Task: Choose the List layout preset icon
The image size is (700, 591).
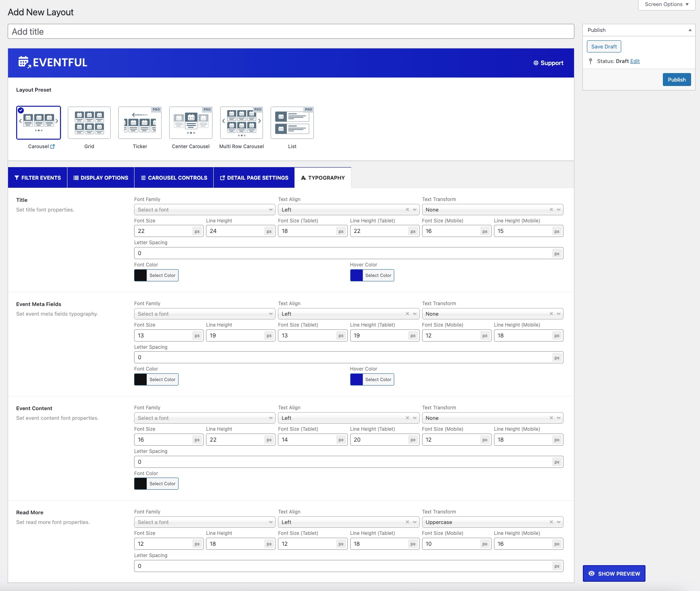Action: coord(292,123)
